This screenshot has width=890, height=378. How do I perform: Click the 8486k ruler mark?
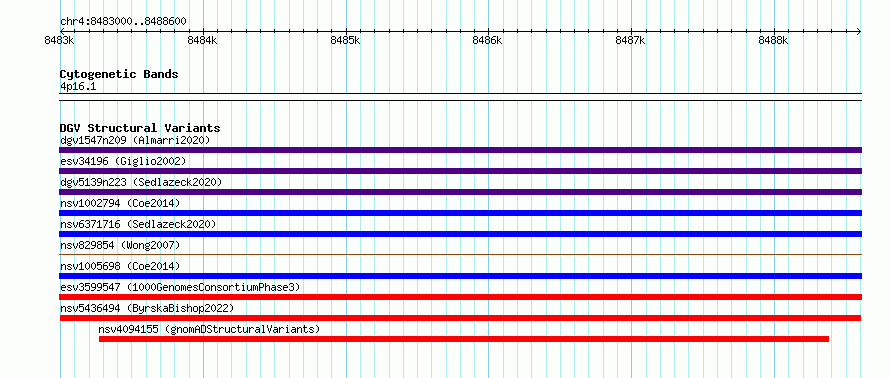tap(488, 41)
